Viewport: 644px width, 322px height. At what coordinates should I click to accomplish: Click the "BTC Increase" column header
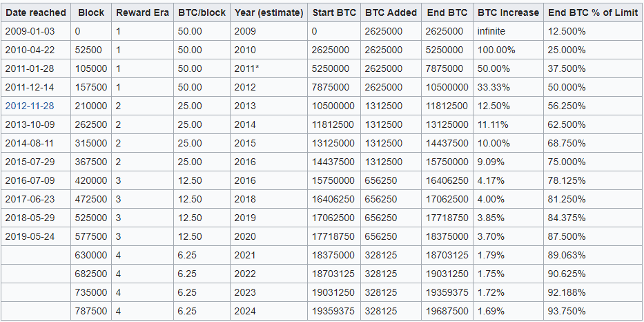(507, 12)
